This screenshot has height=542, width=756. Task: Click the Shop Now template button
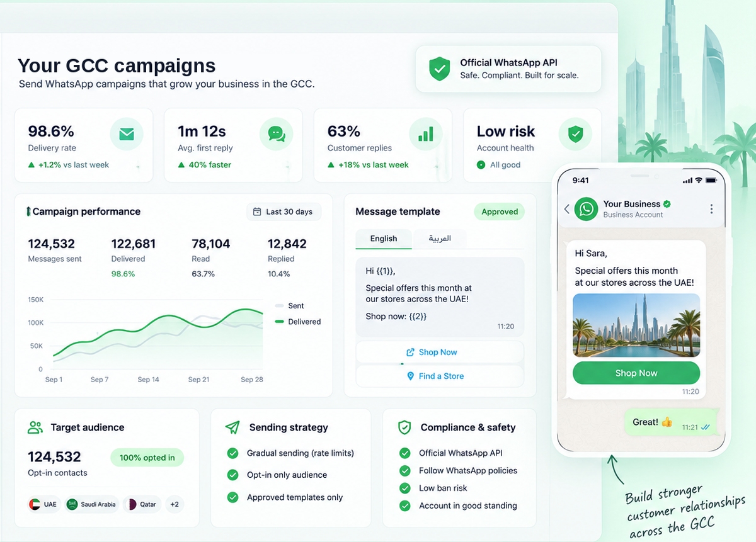click(440, 353)
